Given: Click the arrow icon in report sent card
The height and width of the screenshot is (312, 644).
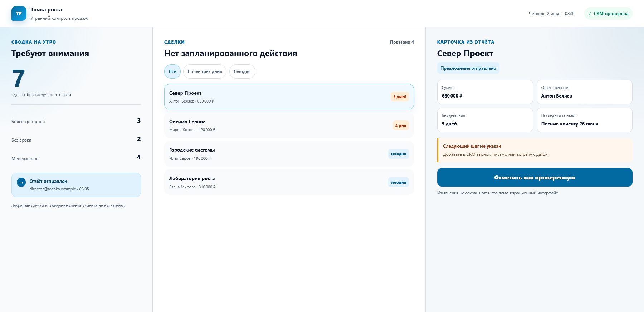Looking at the screenshot, I should 21,182.
